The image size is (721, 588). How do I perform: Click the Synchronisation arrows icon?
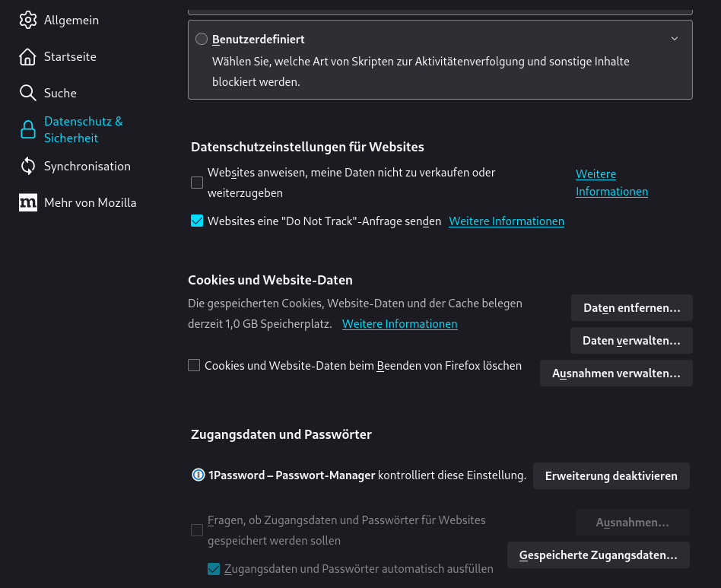pos(28,166)
